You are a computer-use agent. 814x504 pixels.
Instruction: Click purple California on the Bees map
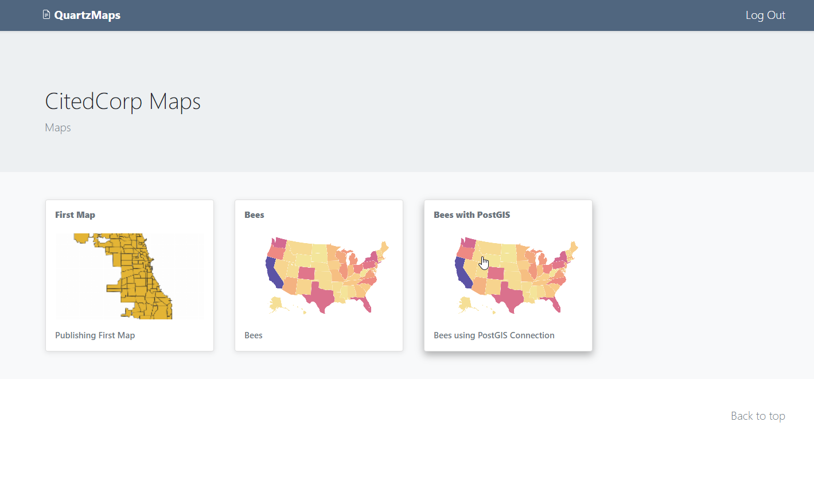click(272, 273)
